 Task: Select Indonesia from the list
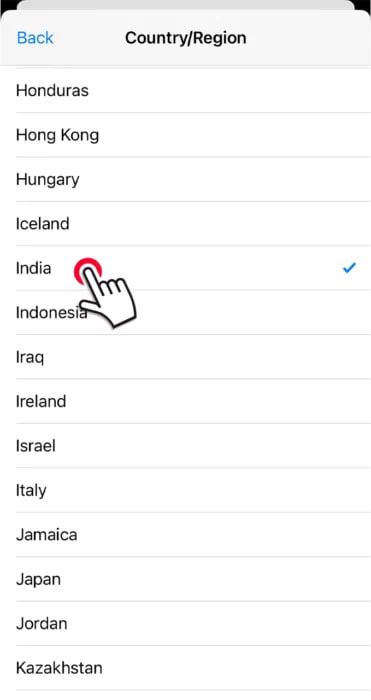click(x=185, y=312)
